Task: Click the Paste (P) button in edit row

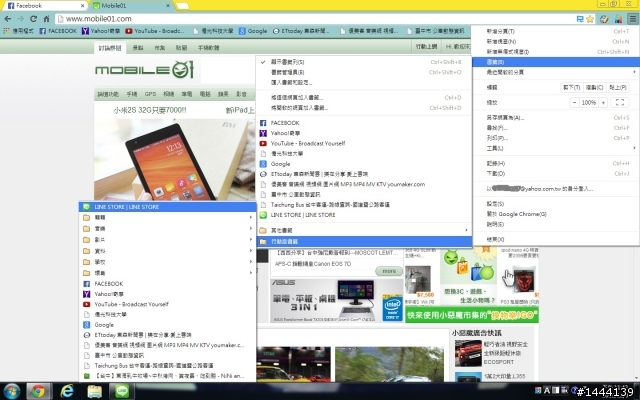Action: [x=618, y=87]
